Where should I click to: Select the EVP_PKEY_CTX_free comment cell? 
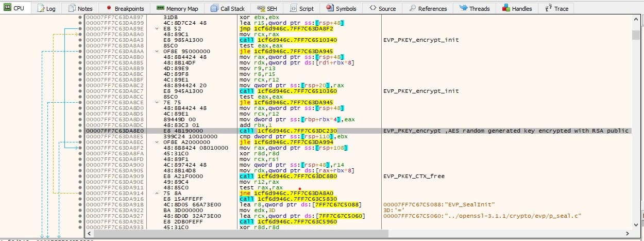point(414,176)
